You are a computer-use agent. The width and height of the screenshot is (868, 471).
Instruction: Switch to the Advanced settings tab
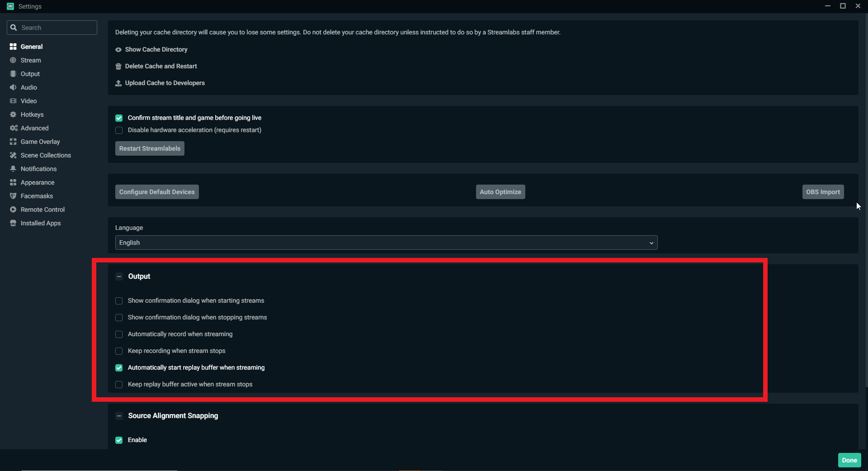click(x=34, y=128)
